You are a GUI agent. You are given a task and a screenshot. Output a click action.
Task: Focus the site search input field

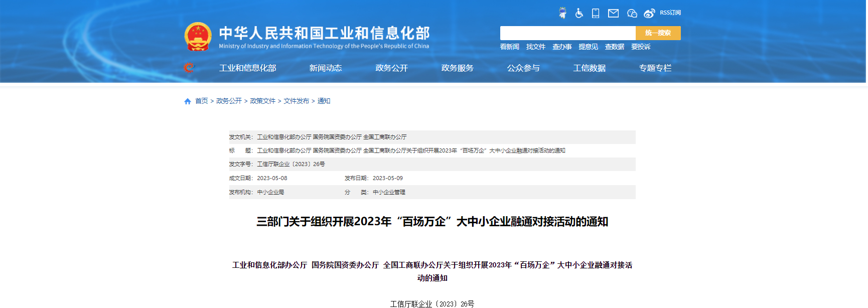tap(567, 33)
